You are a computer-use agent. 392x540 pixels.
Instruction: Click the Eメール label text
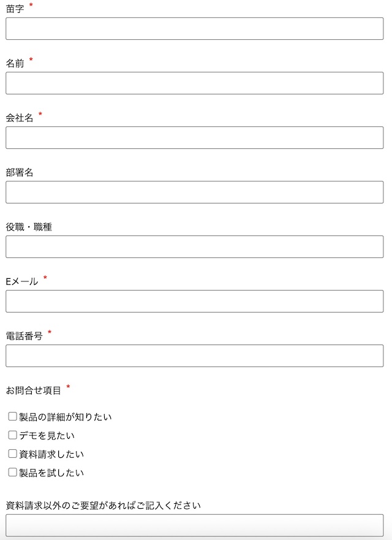pos(22,281)
